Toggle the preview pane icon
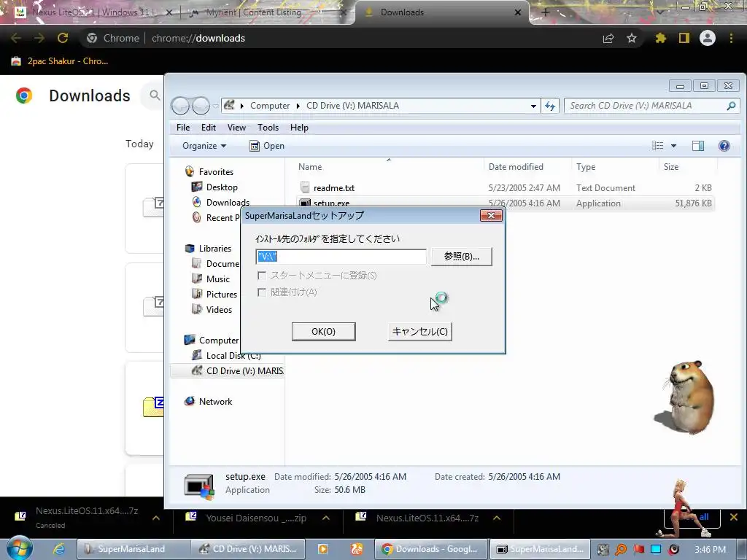Screen dimensions: 747x560 pos(698,146)
